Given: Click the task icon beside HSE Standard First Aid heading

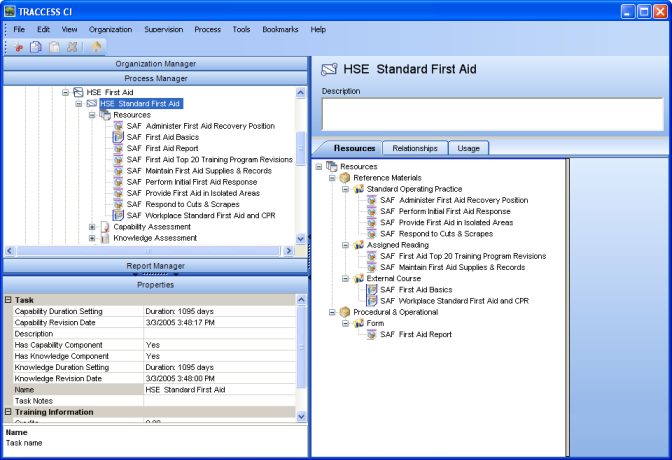Looking at the screenshot, I should 329,69.
